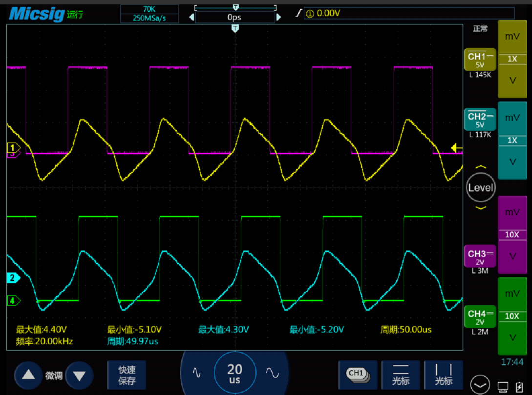This screenshot has width=532, height=395.
Task: Tap the CH2 5V channel button
Action: [x=480, y=119]
